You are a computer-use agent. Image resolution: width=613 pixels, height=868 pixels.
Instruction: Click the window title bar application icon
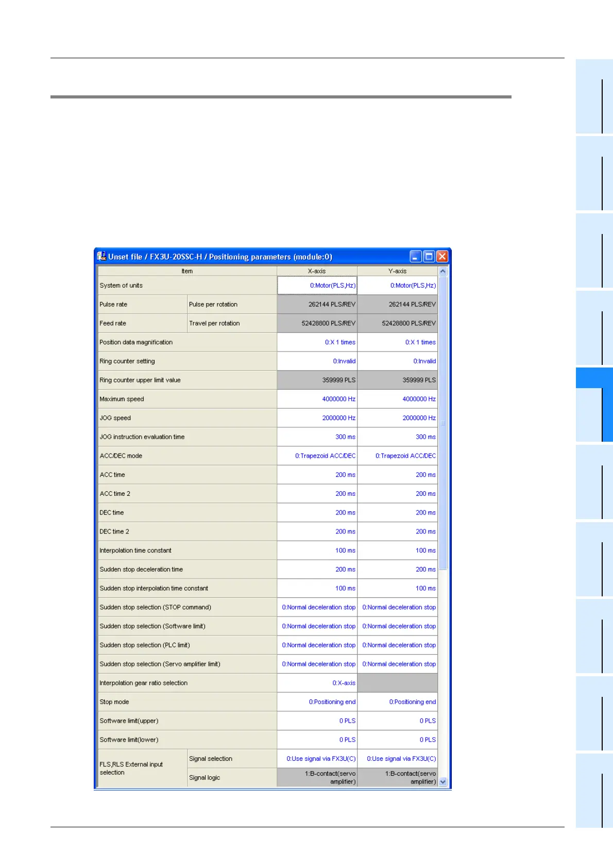pos(101,256)
